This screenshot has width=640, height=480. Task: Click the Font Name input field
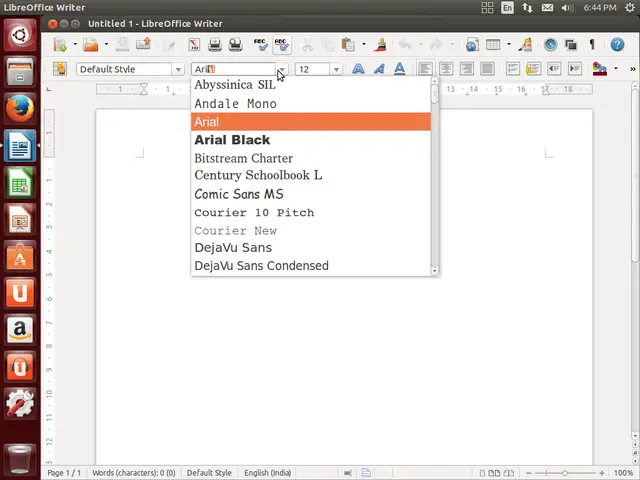click(x=233, y=69)
